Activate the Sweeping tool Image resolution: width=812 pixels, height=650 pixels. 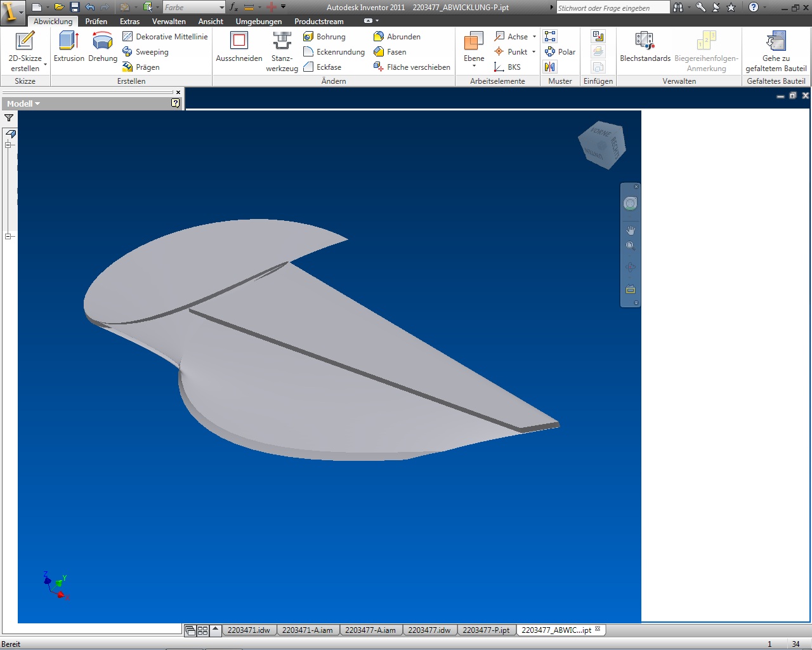(145, 52)
